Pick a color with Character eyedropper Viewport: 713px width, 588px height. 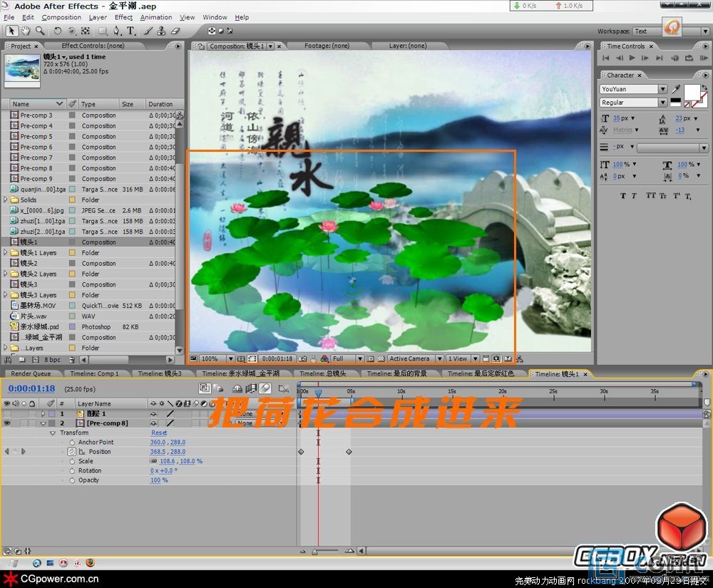coord(676,88)
